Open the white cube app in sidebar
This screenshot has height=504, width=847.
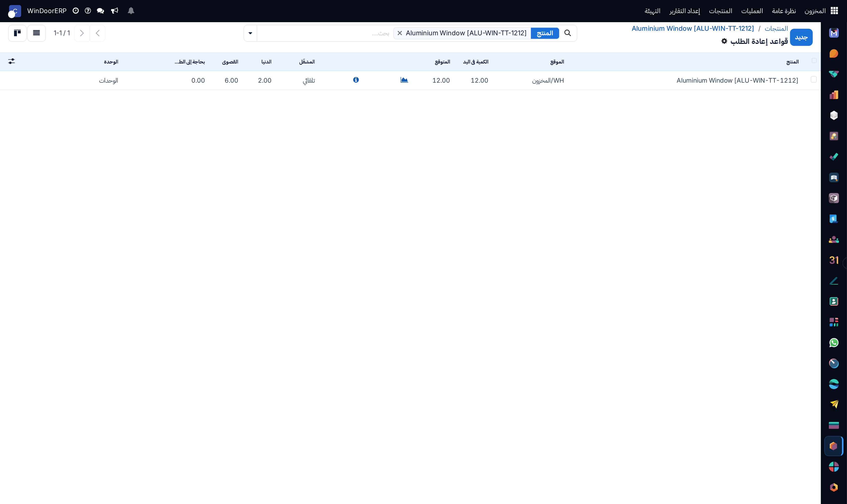834,115
